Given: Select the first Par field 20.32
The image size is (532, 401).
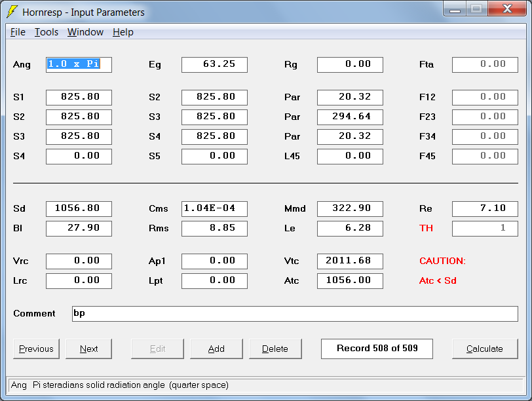Looking at the screenshot, I should (x=350, y=98).
